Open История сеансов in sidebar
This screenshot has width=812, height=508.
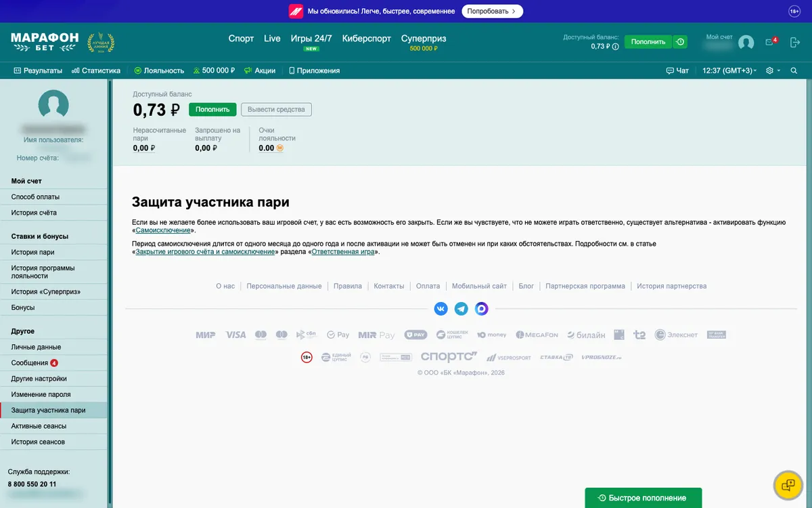(x=53, y=442)
